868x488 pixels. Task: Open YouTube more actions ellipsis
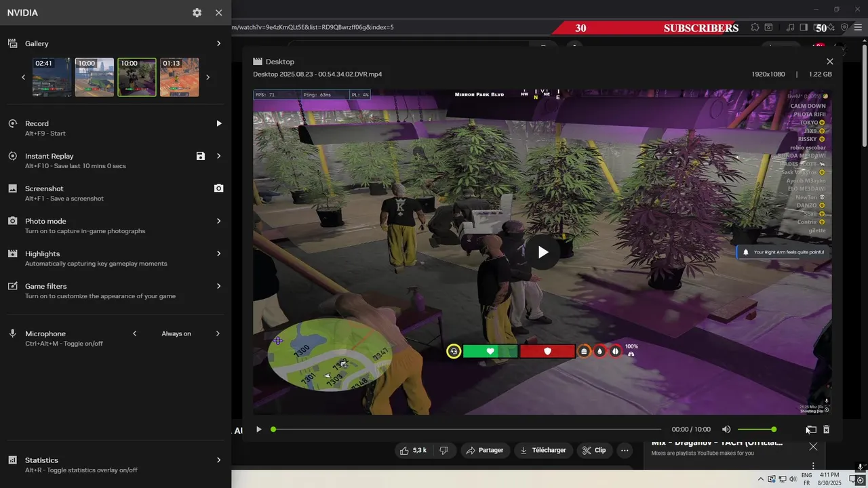tap(625, 450)
